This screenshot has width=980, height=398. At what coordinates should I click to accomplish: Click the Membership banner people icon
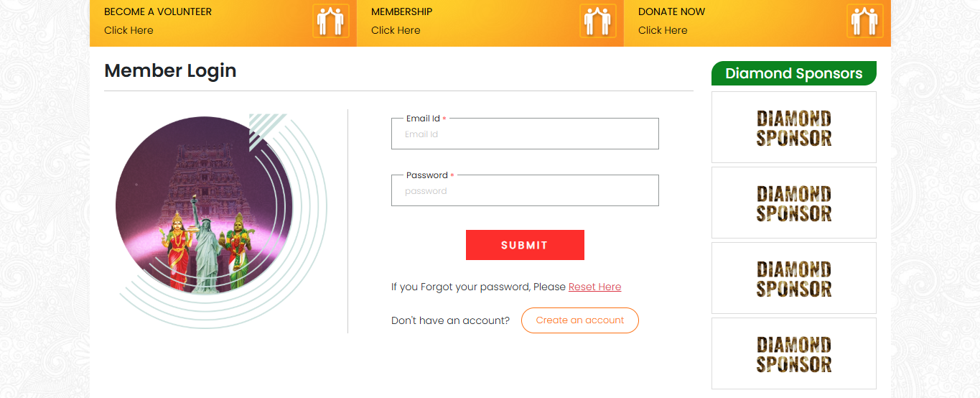click(x=597, y=21)
